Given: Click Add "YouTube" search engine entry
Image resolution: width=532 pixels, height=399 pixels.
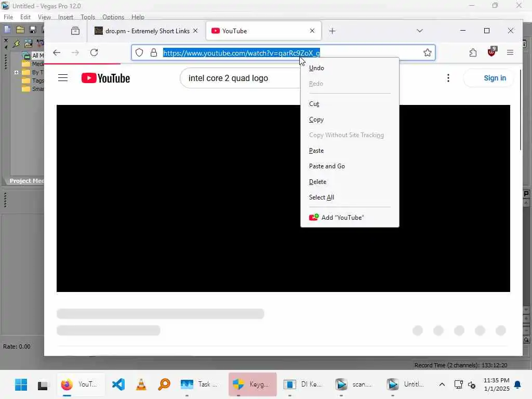Looking at the screenshot, I should pos(350,218).
